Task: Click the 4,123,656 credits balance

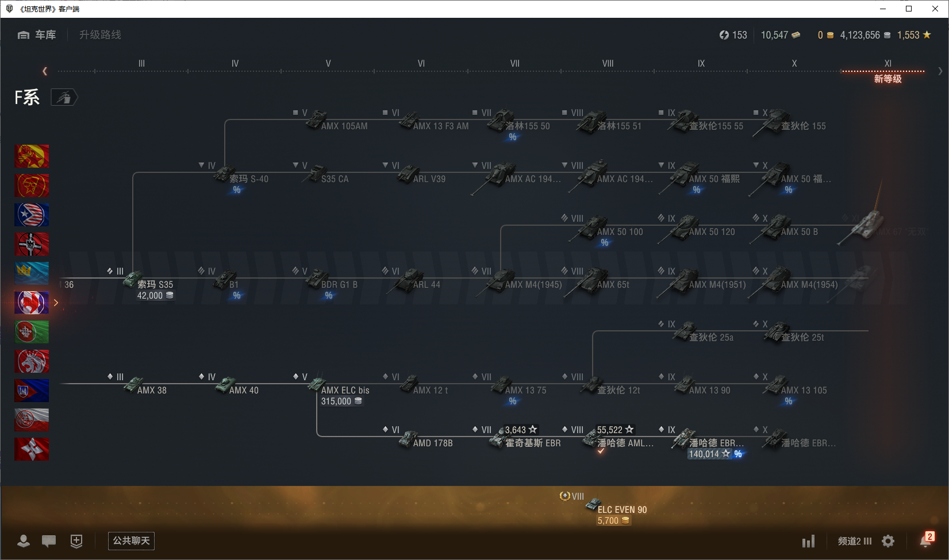Action: click(x=865, y=35)
